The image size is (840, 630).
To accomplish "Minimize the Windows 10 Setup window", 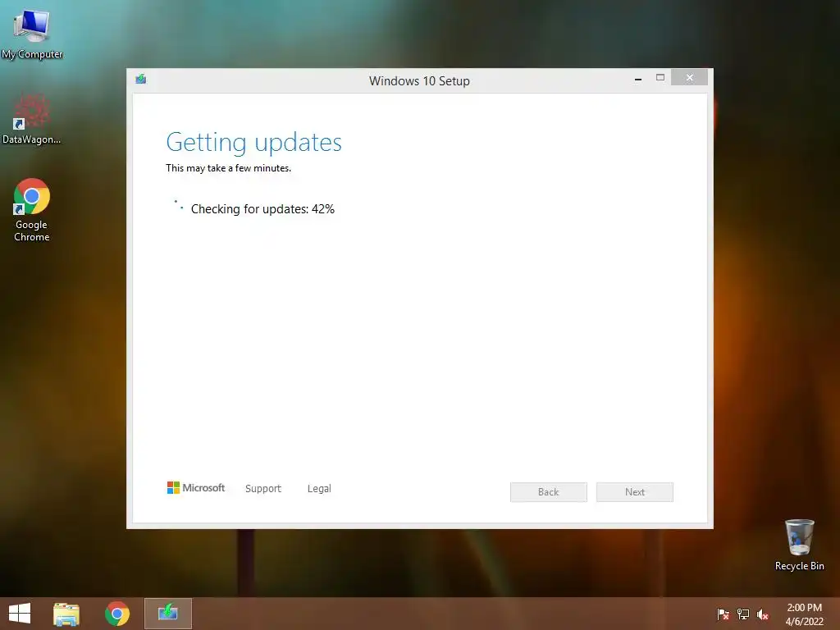I will 638,78.
